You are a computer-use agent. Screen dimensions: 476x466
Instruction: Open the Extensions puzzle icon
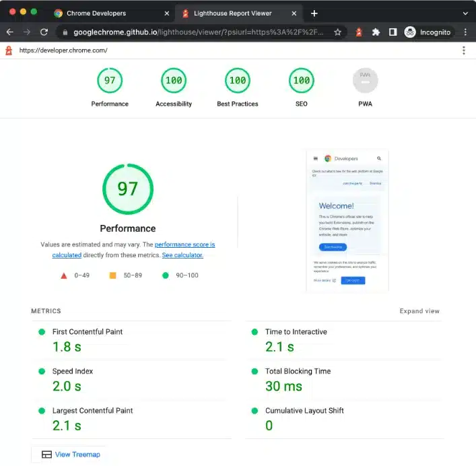(x=376, y=32)
